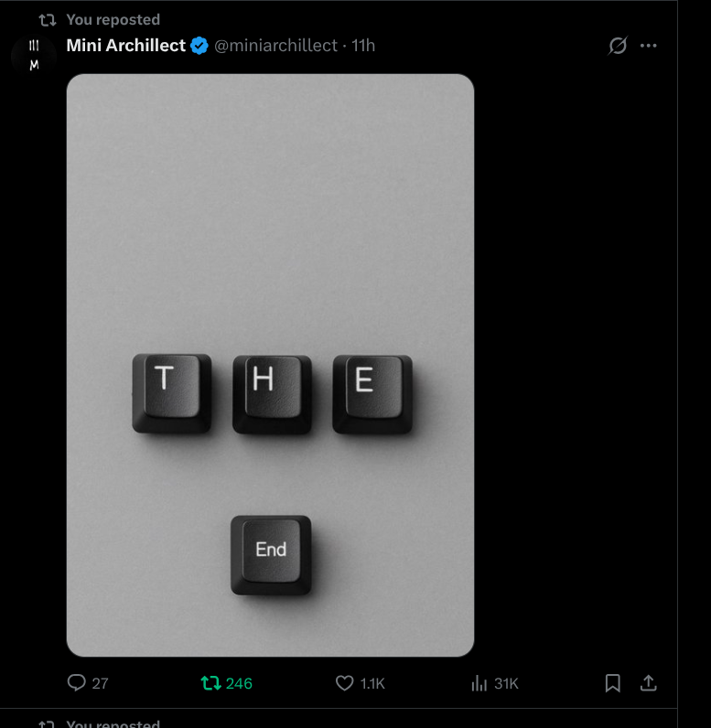Click the repost arrows beside "You reposted"
Viewport: 711px width, 728px height.
[48, 19]
